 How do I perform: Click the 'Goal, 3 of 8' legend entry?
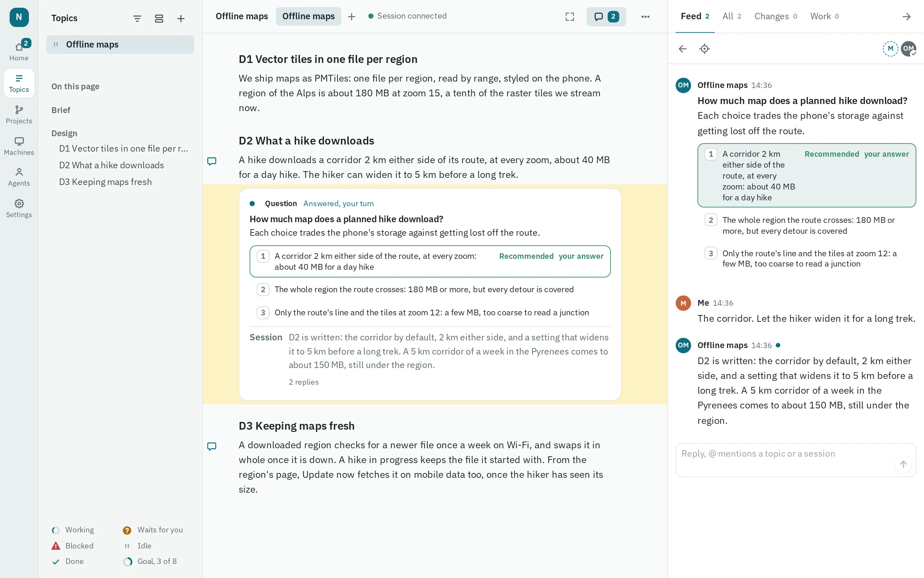pos(150,561)
